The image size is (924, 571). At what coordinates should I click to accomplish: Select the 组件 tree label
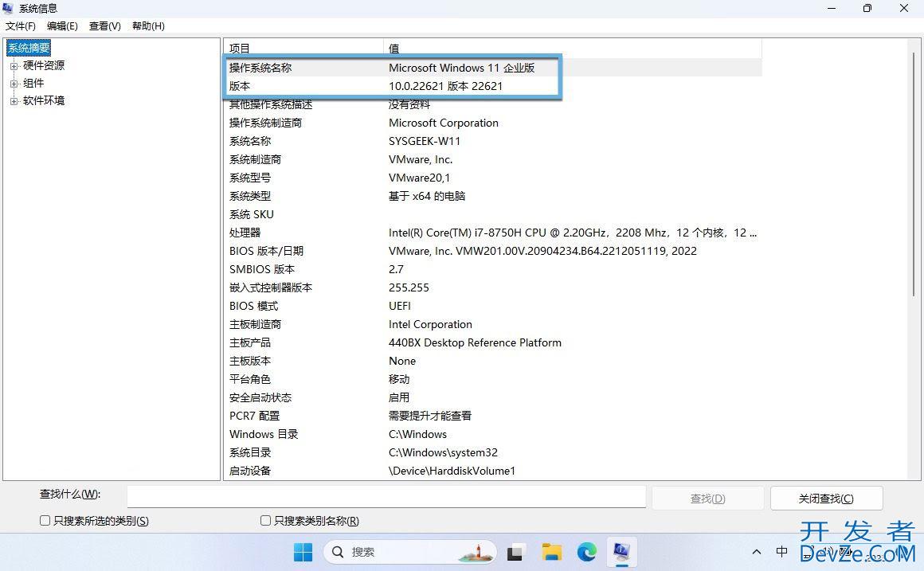coord(33,83)
